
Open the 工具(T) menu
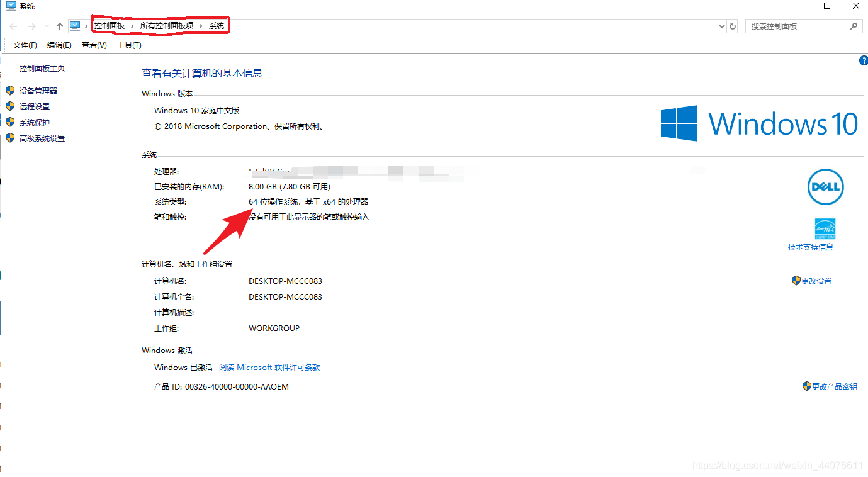129,45
